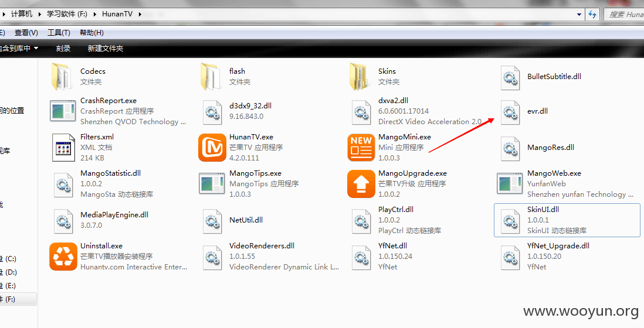Expand the arrow after 计算机 in breadcrumb
Viewport: 644px width, 328px height.
40,14
